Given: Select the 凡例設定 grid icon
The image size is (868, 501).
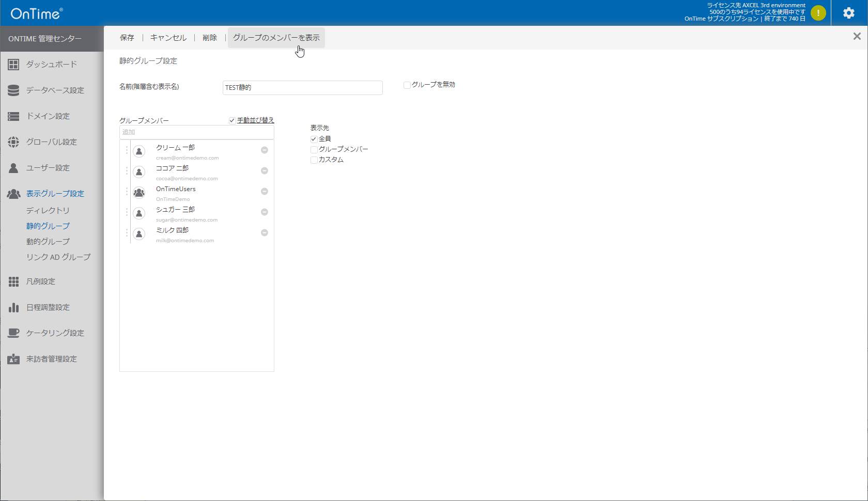Looking at the screenshot, I should (13, 281).
